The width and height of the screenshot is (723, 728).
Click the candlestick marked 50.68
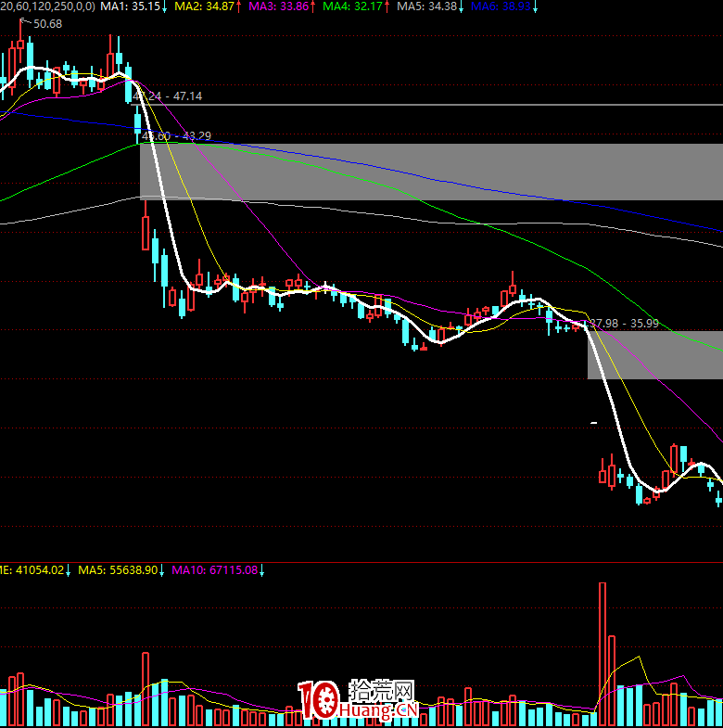coord(20,45)
